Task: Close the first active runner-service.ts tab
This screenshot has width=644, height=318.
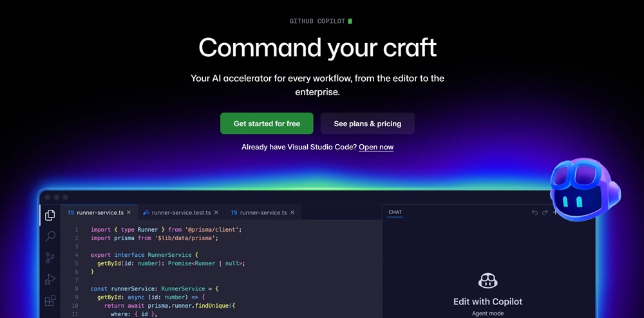Action: (129, 212)
